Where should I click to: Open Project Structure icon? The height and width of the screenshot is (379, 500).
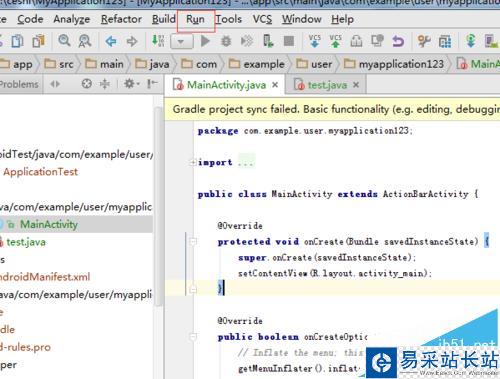(445, 41)
